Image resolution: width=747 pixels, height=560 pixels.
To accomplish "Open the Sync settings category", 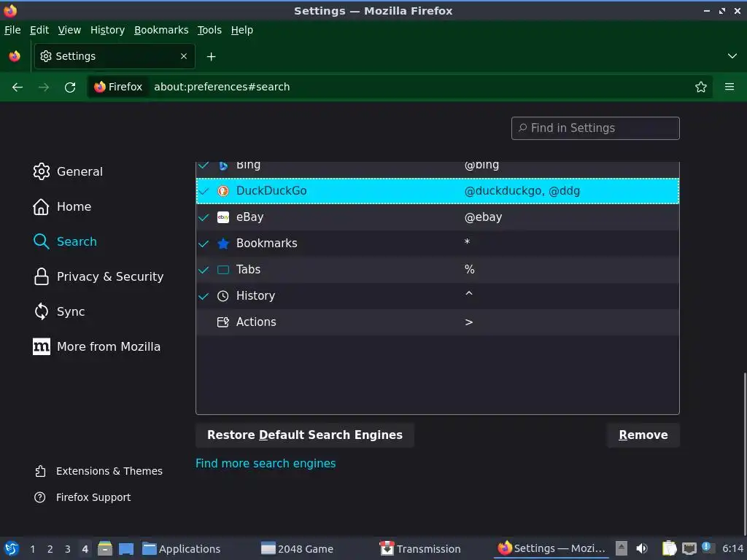I will click(59, 311).
